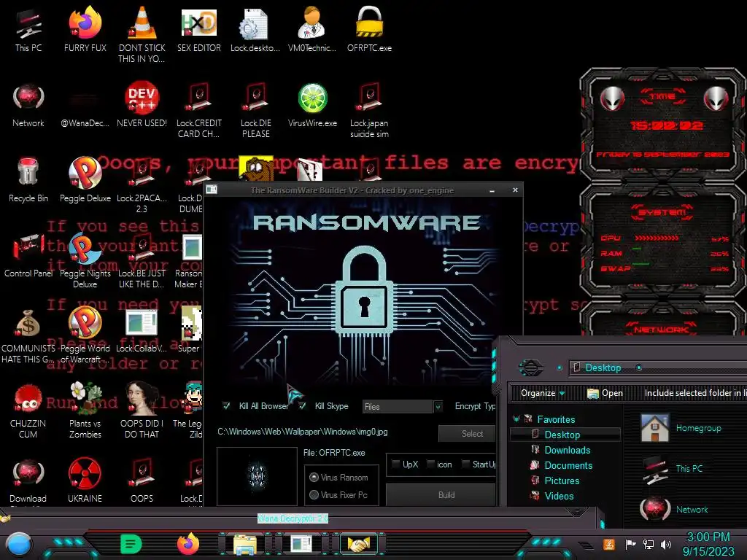Open This PC item in Explorer

click(672, 469)
